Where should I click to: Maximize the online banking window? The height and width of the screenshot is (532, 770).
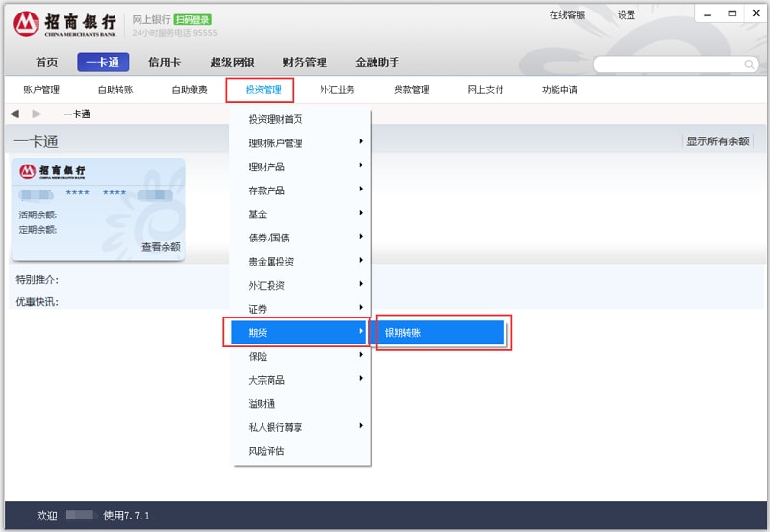tap(731, 13)
